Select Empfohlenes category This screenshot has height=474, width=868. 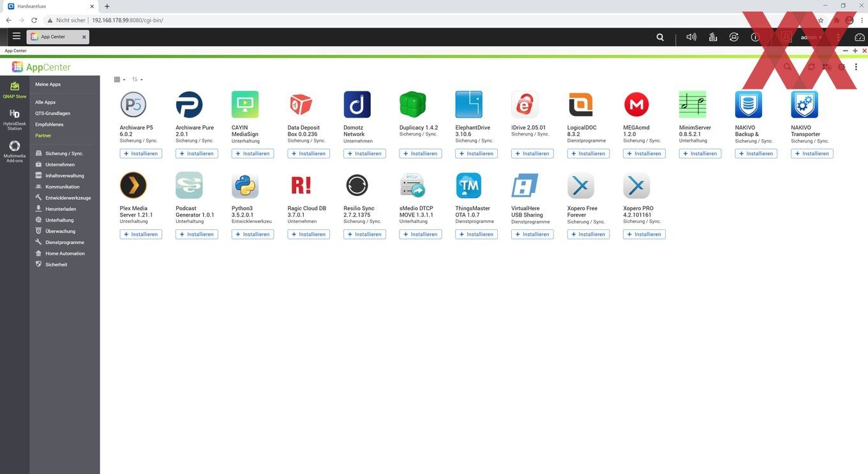tap(49, 125)
